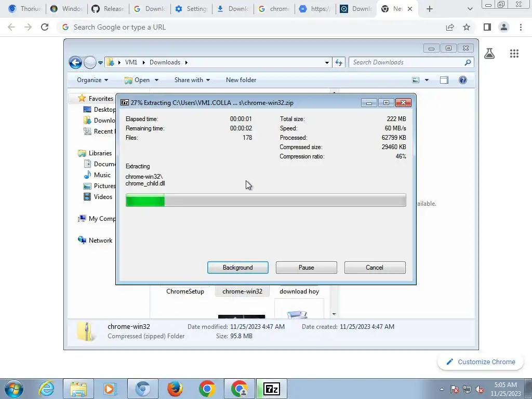Select Network in the navigation pane
Image resolution: width=532 pixels, height=399 pixels.
96,240
